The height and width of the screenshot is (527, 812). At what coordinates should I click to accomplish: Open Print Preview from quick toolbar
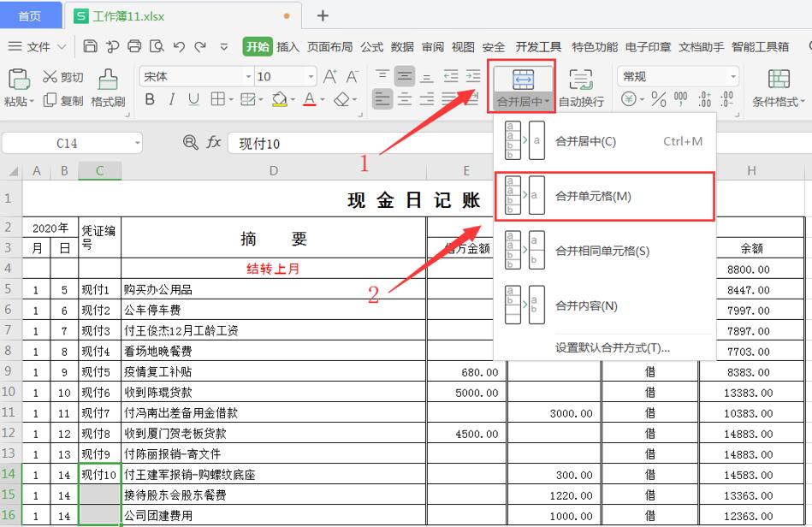coord(157,46)
